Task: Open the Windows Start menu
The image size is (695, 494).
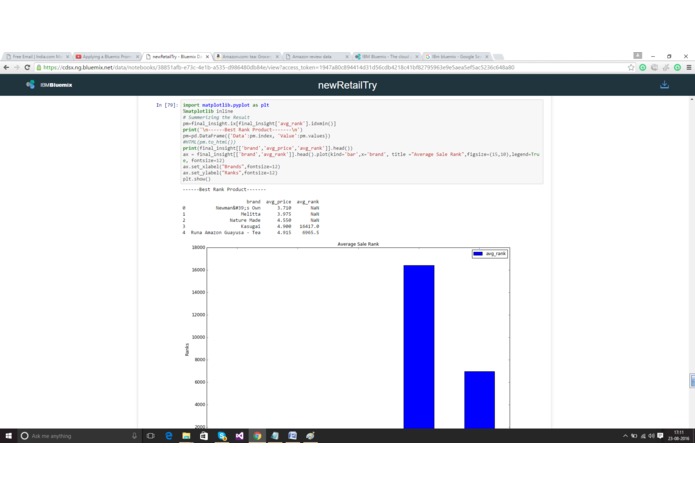Action: [8, 436]
